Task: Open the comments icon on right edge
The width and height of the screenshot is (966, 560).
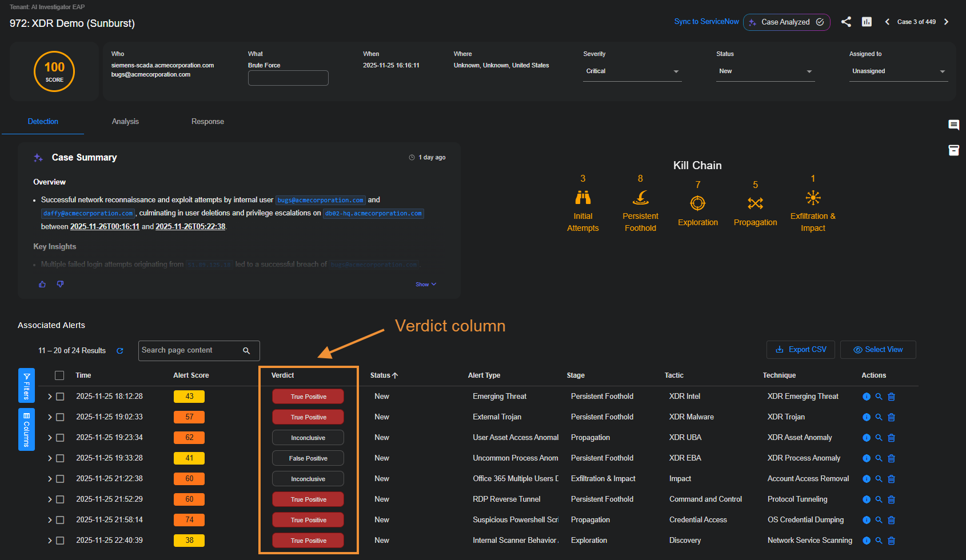Action: (x=953, y=125)
